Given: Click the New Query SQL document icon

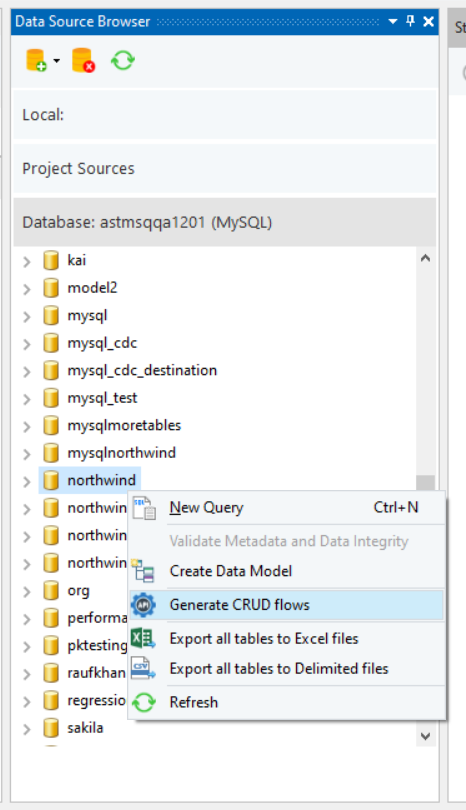Looking at the screenshot, I should (x=144, y=508).
